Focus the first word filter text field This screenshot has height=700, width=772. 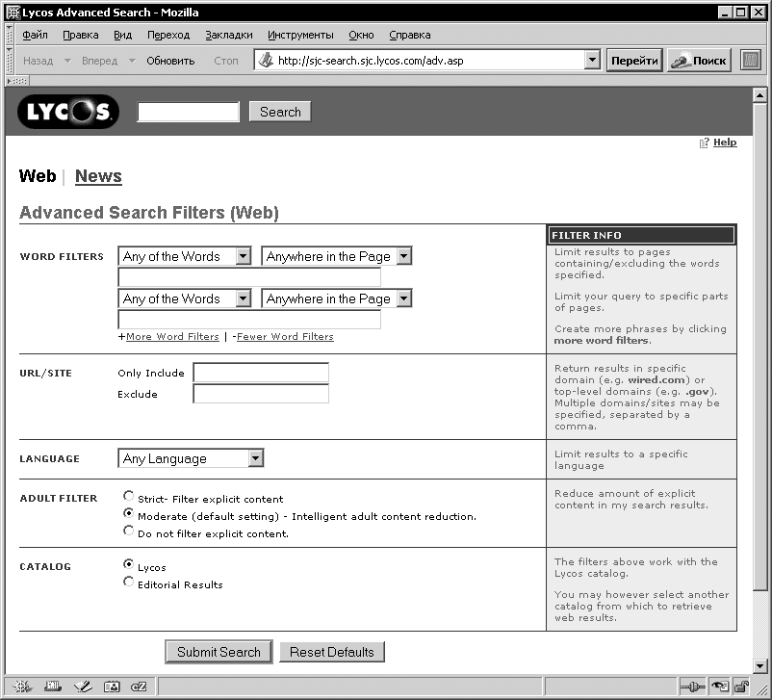click(249, 277)
